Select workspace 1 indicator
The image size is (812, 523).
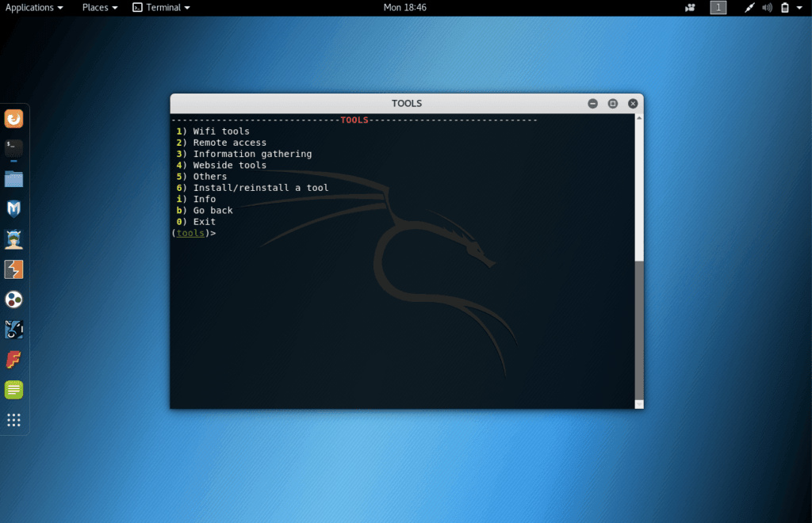(718, 8)
